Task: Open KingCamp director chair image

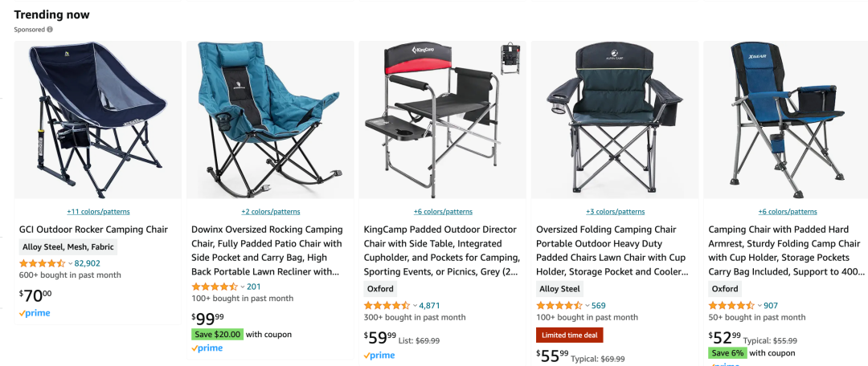Action: 442,120
